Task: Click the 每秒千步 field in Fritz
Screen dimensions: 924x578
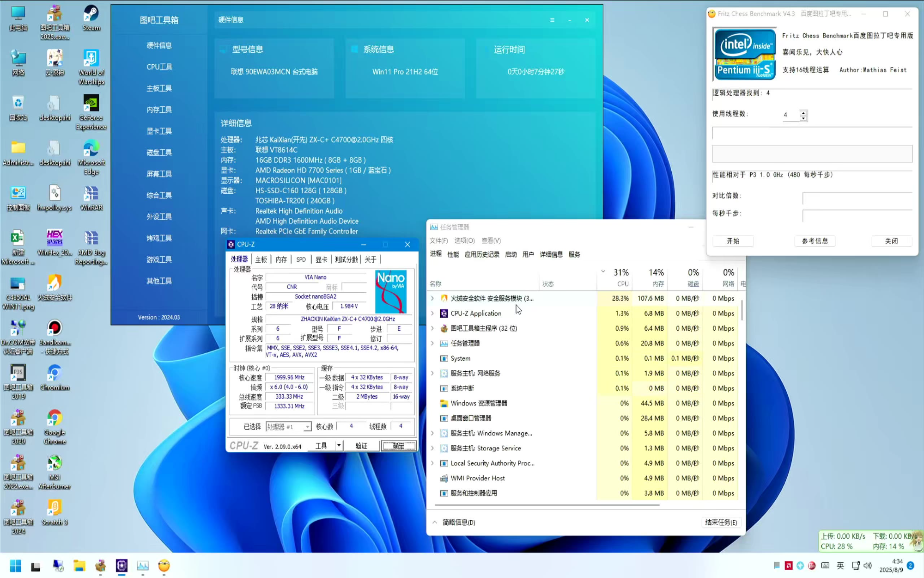Action: point(857,216)
